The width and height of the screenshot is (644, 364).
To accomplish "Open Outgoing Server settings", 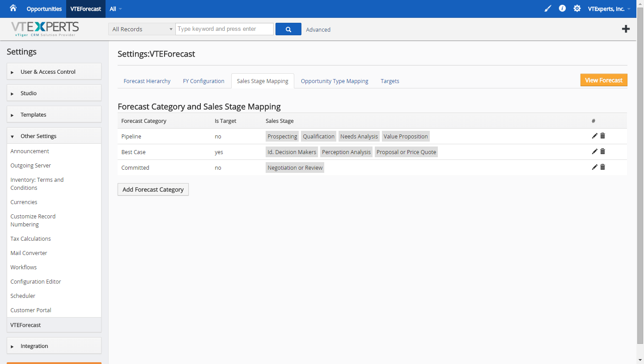I will pyautogui.click(x=31, y=165).
